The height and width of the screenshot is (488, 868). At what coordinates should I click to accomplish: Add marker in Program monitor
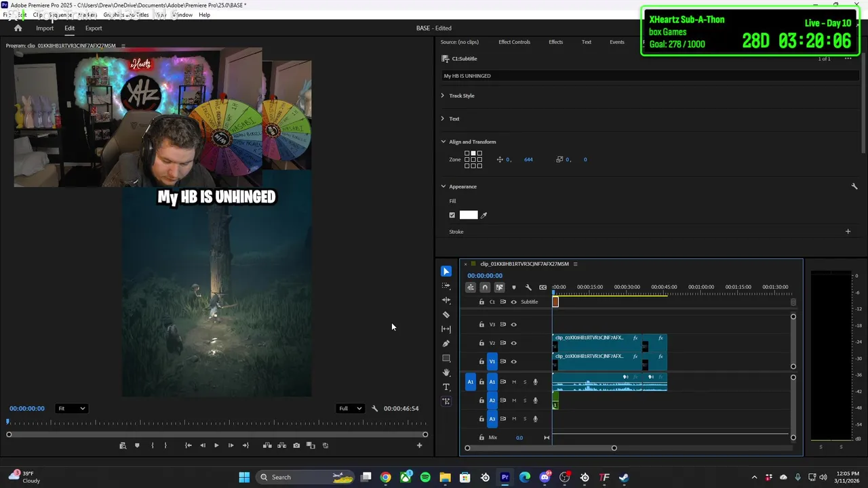[137, 445]
